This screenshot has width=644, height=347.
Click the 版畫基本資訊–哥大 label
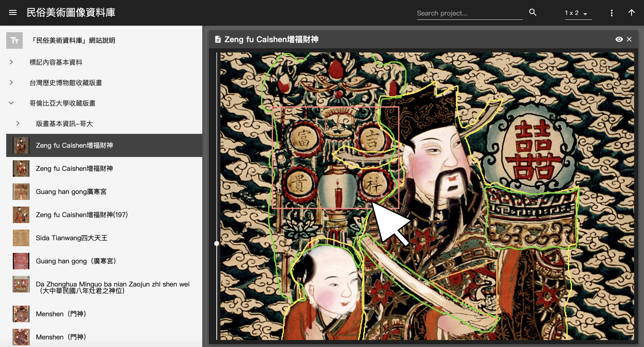pos(65,124)
